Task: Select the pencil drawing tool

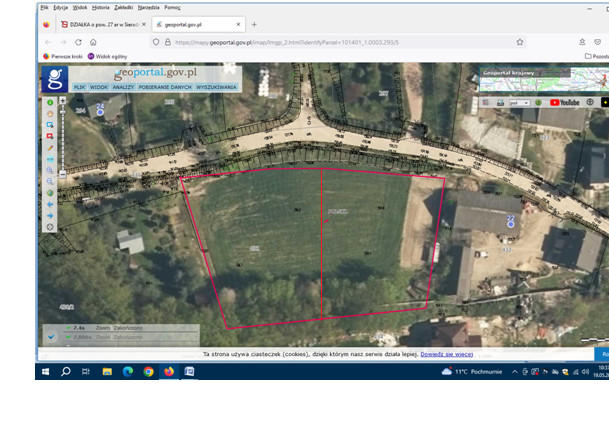Action: pyautogui.click(x=50, y=148)
